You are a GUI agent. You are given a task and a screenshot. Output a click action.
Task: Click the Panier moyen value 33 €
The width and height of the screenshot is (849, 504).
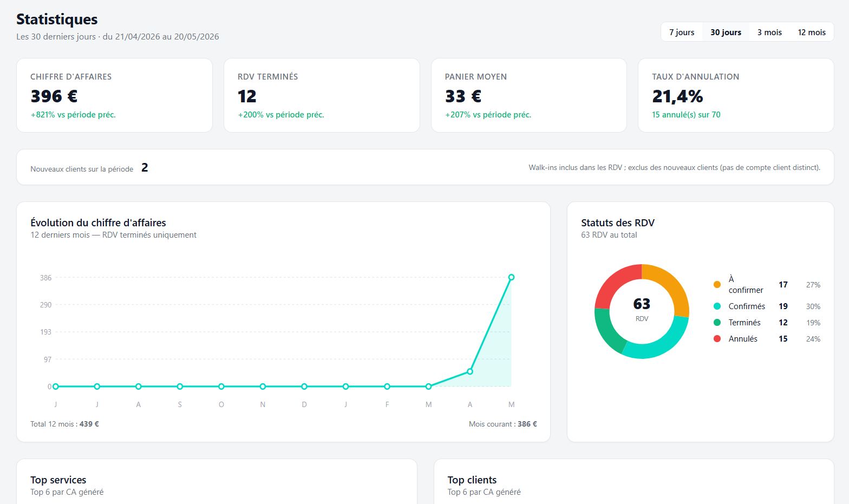point(463,96)
